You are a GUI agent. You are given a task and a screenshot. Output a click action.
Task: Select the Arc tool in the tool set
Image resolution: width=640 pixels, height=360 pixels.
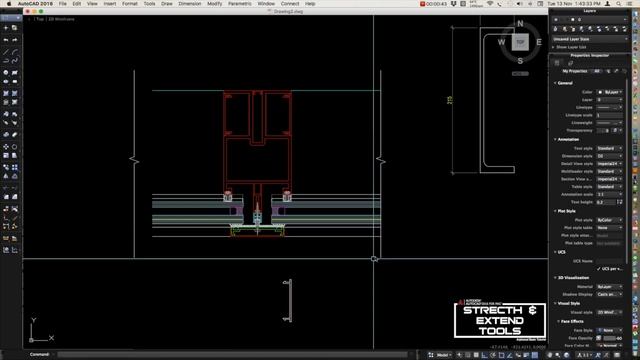[x=15, y=52]
